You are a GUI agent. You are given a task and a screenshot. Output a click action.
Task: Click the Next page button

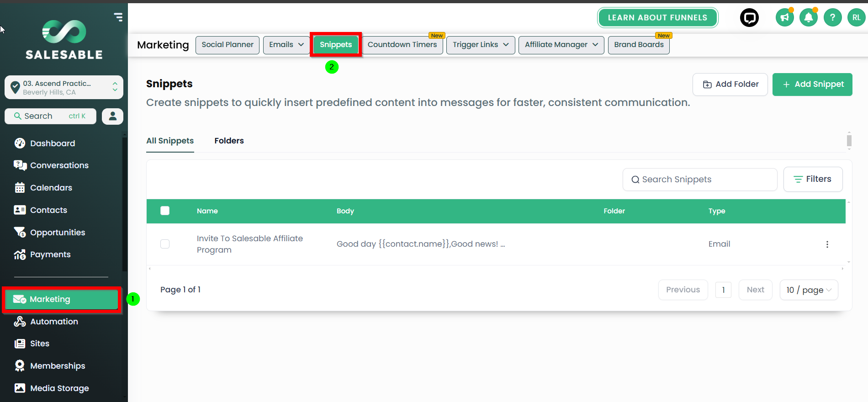click(x=756, y=290)
